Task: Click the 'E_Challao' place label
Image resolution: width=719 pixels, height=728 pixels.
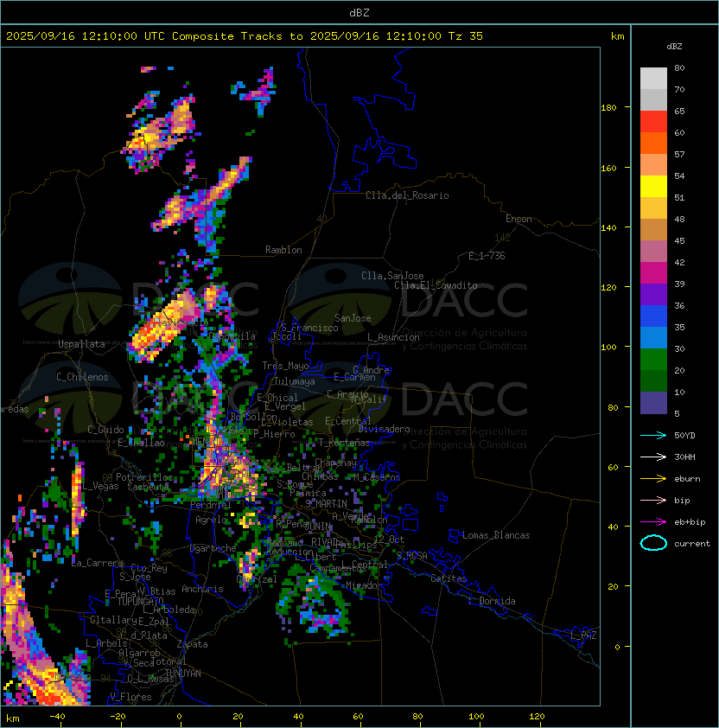Action: [141, 443]
